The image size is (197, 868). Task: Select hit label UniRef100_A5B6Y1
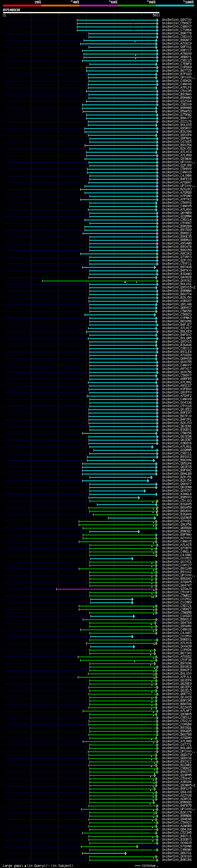176,57
